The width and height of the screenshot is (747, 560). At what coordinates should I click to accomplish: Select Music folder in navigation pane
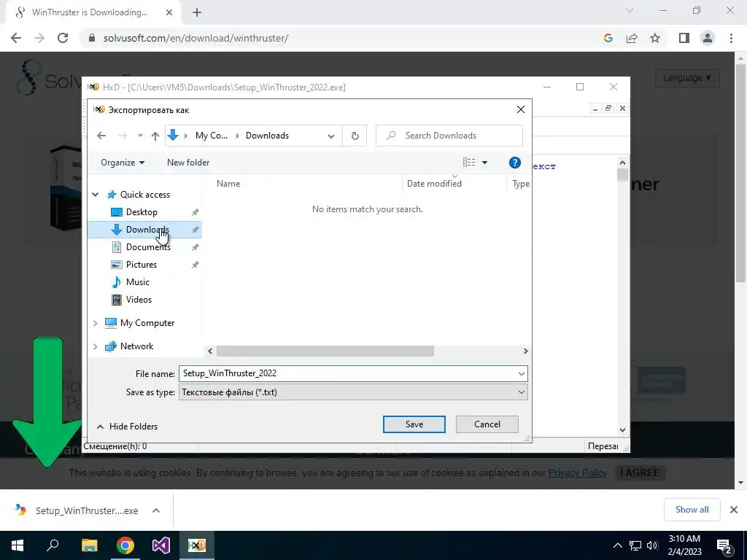(138, 282)
